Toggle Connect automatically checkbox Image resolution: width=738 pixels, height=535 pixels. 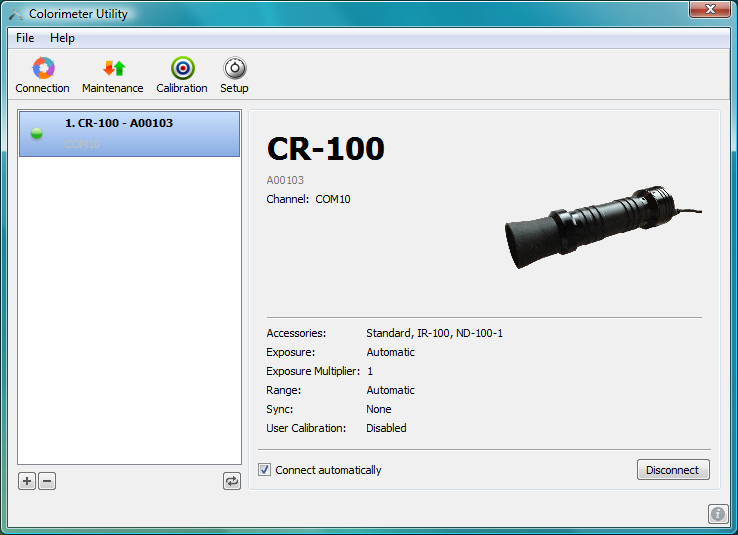[x=265, y=470]
